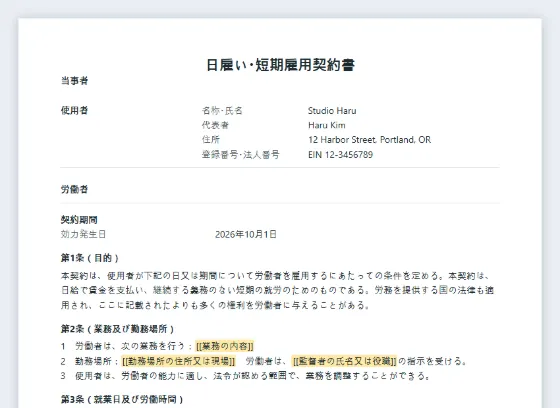
Task: Click the 契約期間 heading
Action: click(x=79, y=220)
